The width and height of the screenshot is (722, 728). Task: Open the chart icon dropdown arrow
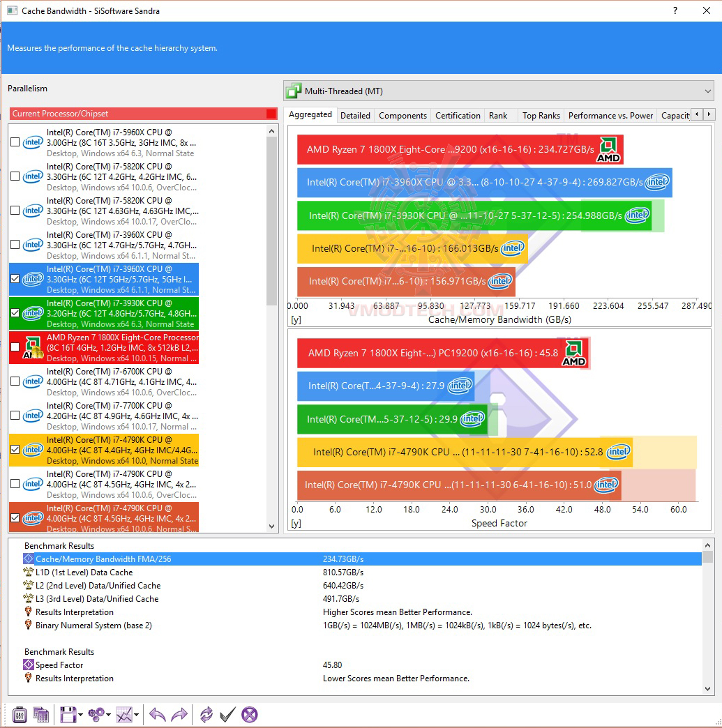pyautogui.click(x=136, y=715)
